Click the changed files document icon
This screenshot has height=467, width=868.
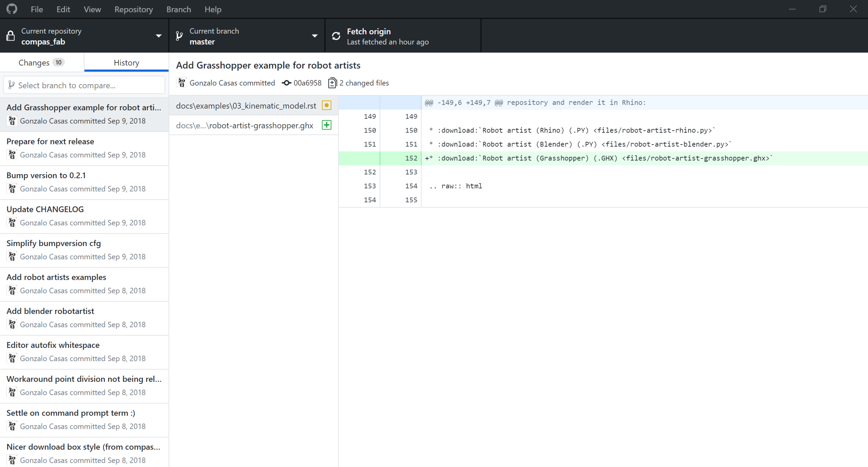(332, 83)
